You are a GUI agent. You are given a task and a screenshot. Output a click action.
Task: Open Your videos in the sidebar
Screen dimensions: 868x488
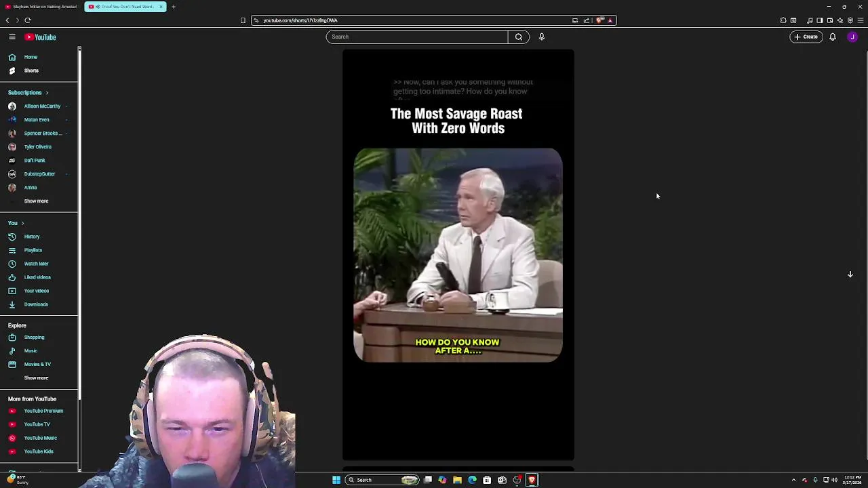pos(39,291)
